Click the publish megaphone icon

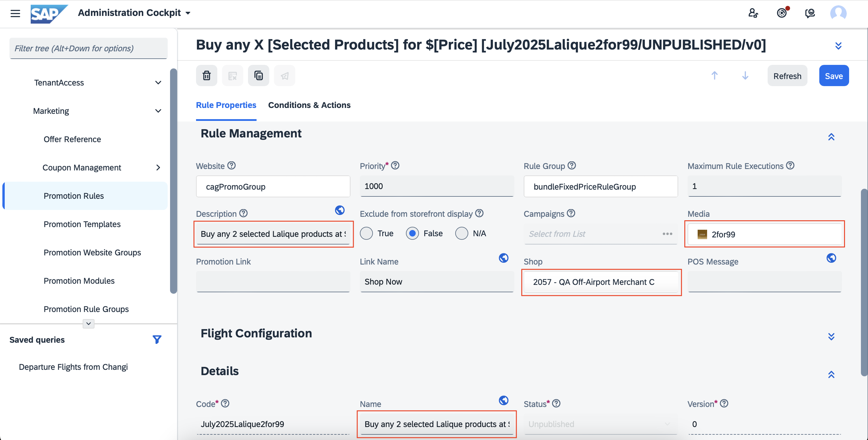click(284, 75)
